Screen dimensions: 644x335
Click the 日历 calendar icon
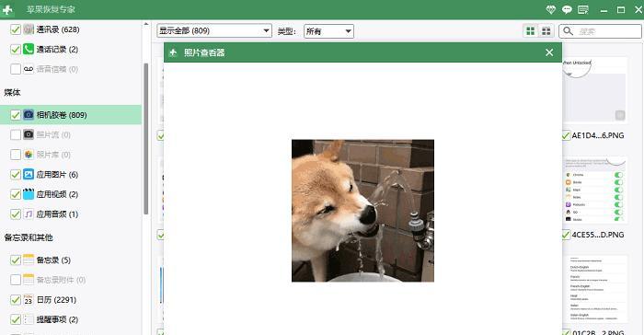[29, 300]
